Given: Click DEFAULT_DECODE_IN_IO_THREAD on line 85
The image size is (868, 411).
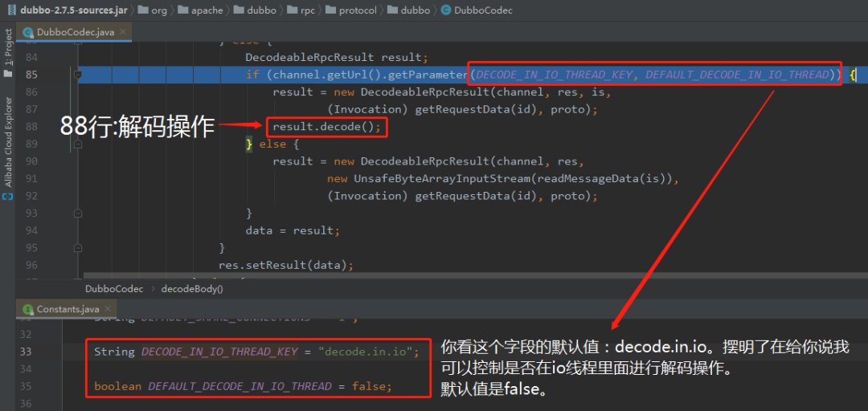Looking at the screenshot, I should (x=738, y=75).
